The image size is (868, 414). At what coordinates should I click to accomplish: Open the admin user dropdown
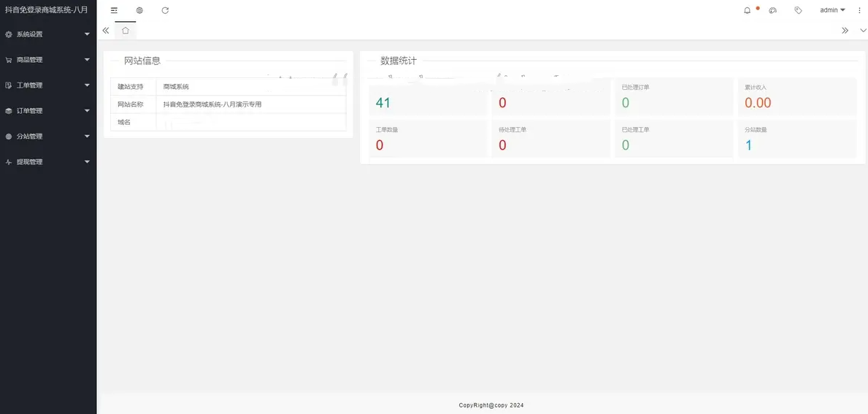[831, 10]
